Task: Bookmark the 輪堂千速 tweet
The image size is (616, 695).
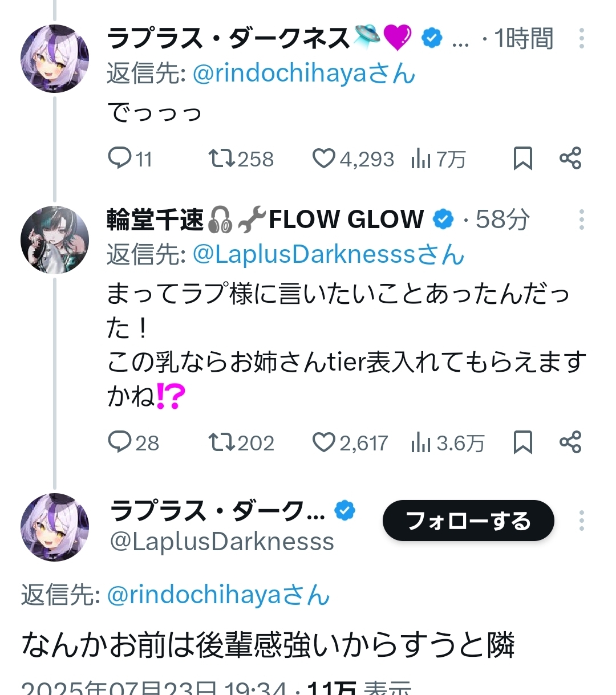Action: click(522, 442)
